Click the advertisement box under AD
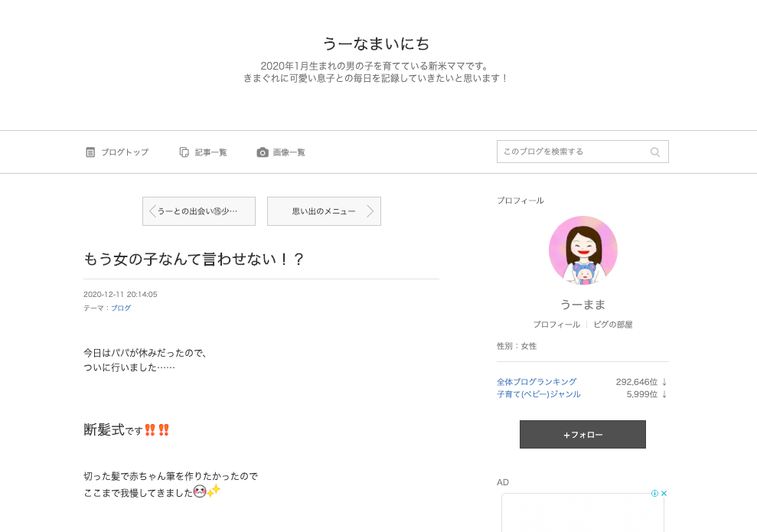This screenshot has height=532, width=757. point(582,513)
